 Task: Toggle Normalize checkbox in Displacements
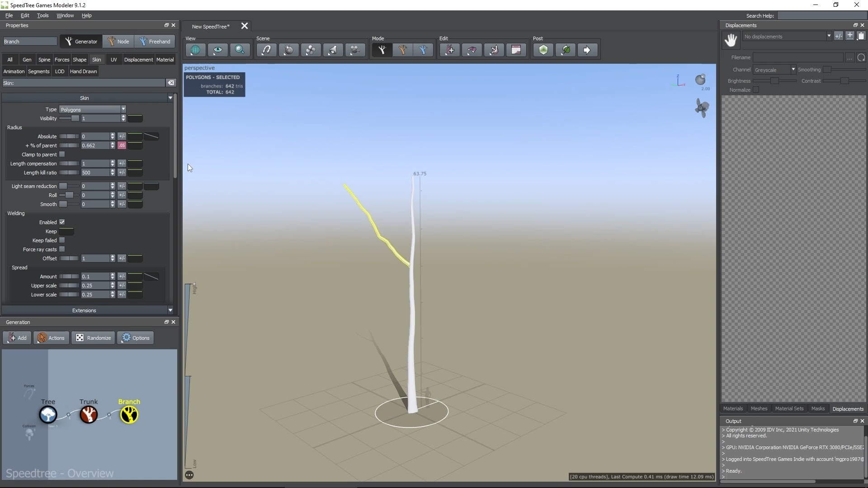[756, 90]
